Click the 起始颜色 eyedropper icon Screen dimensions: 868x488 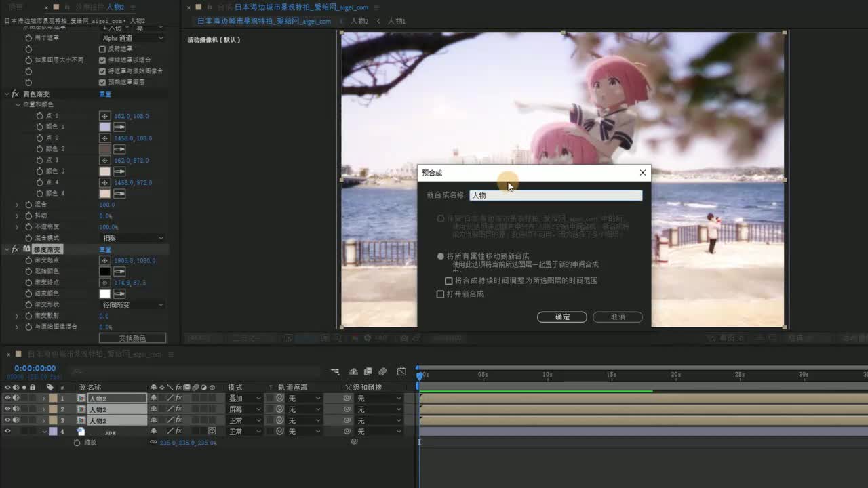(119, 271)
